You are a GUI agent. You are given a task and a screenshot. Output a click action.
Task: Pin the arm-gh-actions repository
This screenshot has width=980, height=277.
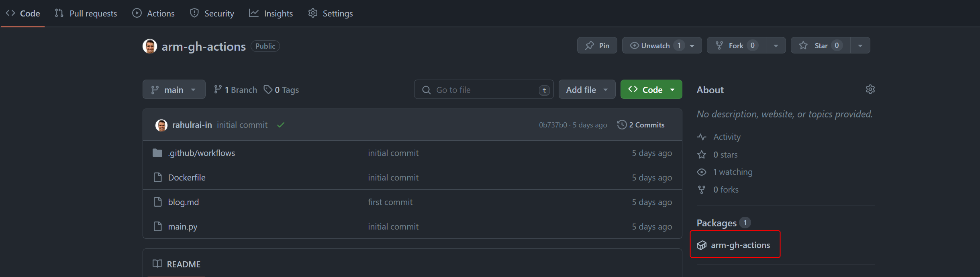point(597,45)
